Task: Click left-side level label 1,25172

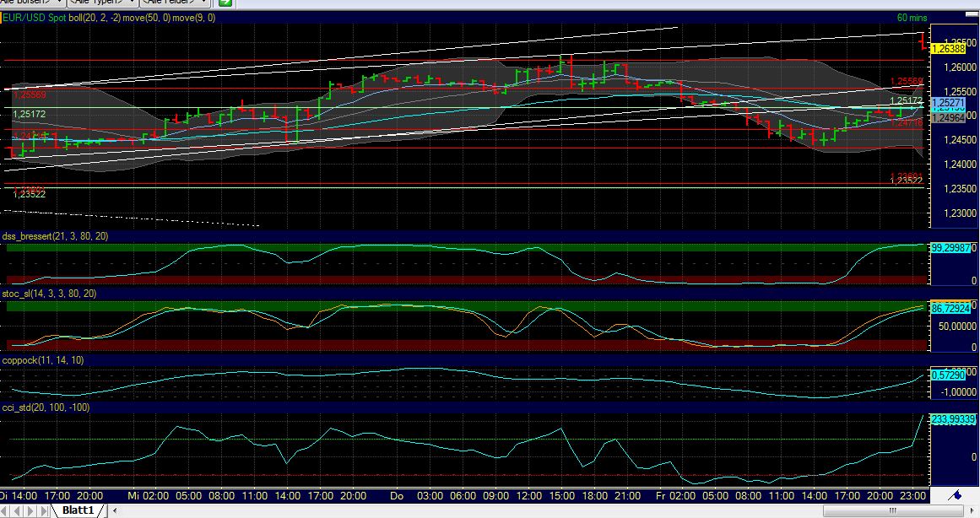Action: click(30, 114)
